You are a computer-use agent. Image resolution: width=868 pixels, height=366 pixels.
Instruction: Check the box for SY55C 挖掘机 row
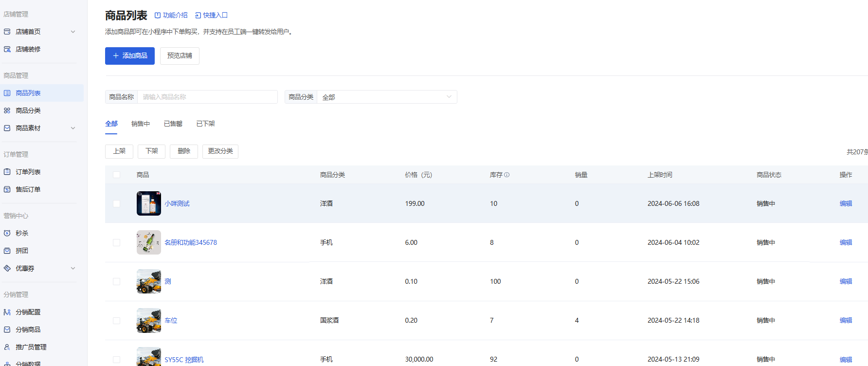[x=117, y=359]
